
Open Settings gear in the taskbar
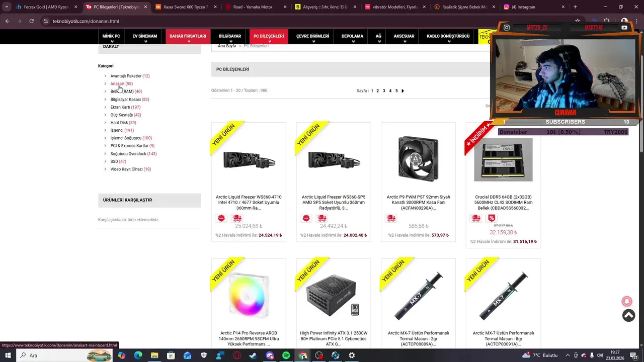352,355
